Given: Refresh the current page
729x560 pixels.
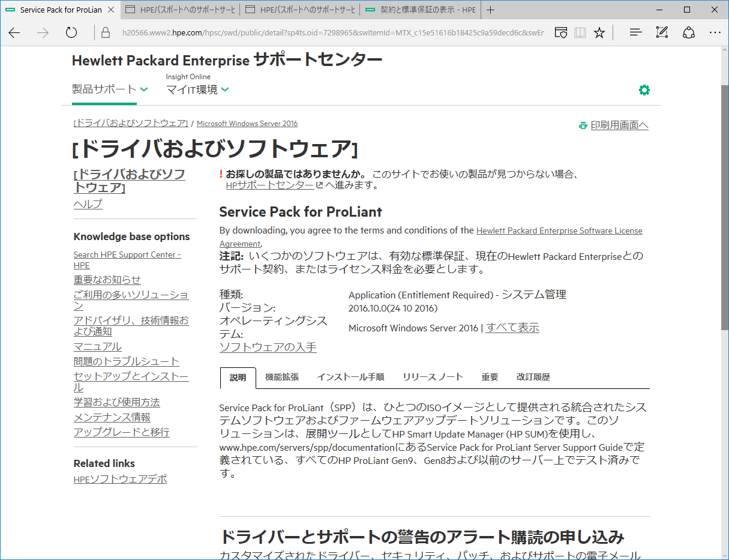Looking at the screenshot, I should (71, 33).
